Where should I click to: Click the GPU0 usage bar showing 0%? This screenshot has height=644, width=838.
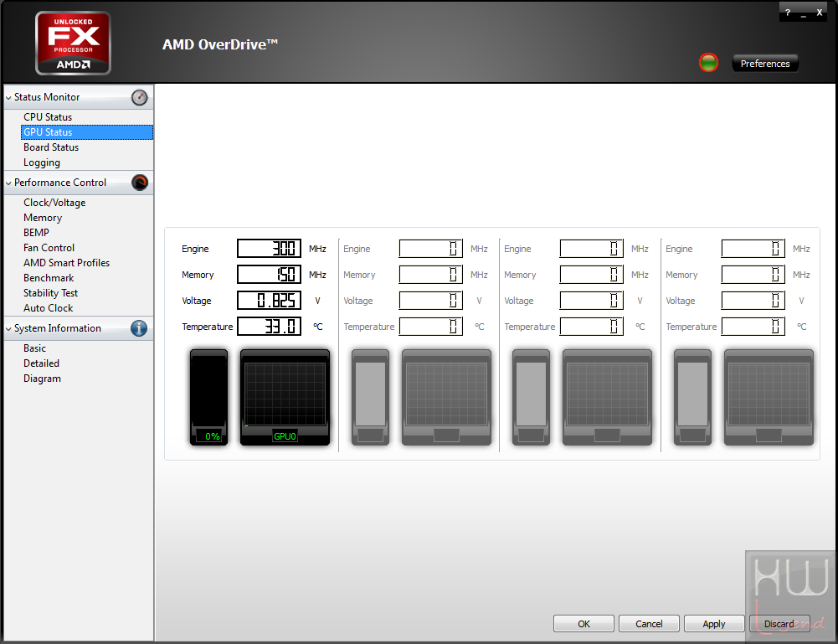tap(209, 397)
